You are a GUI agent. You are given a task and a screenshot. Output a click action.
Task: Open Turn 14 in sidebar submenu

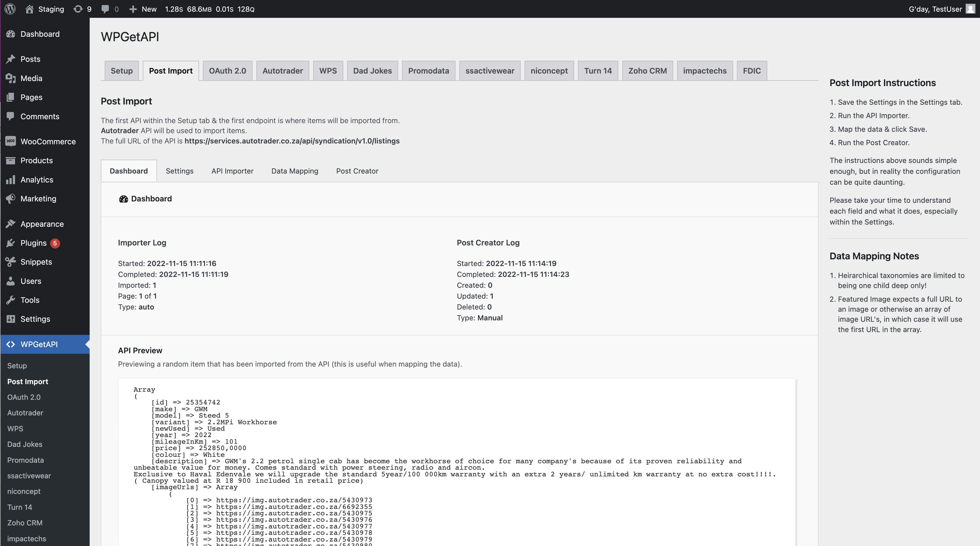20,507
